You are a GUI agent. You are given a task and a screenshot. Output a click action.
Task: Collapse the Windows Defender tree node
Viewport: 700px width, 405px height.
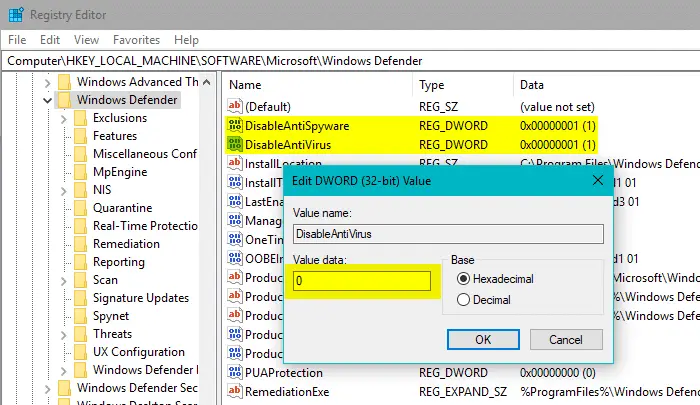click(47, 100)
